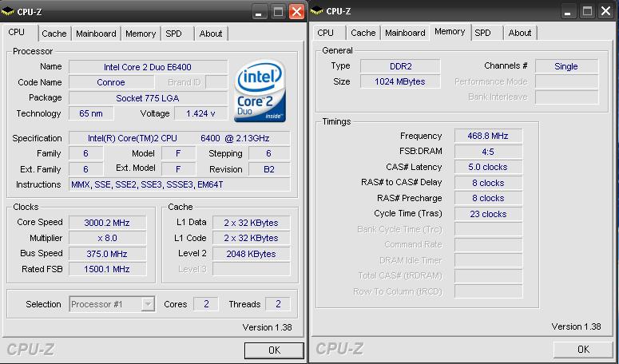Minimize the right CPU-Z window
The height and width of the screenshot is (364, 619).
(568, 11)
